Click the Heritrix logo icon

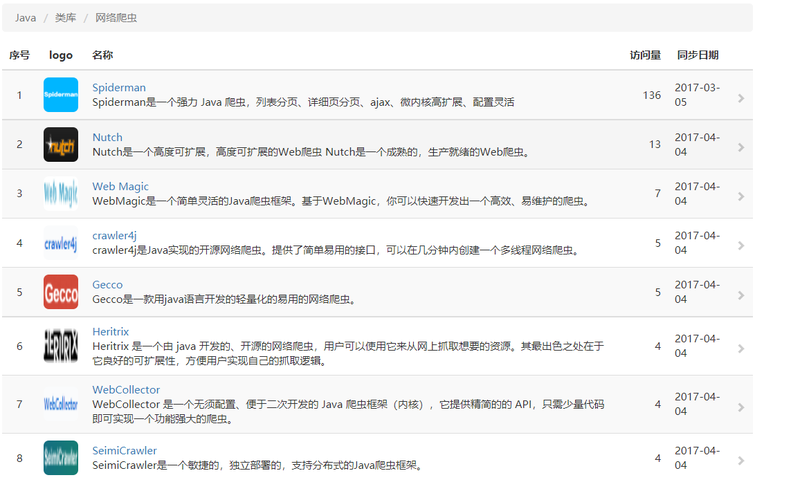pos(61,346)
